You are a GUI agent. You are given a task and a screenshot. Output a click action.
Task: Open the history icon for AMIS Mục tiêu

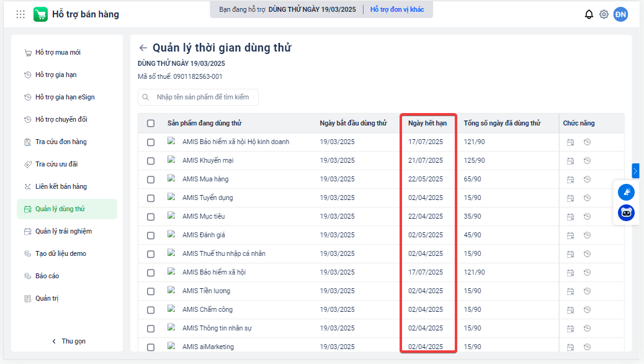(588, 216)
